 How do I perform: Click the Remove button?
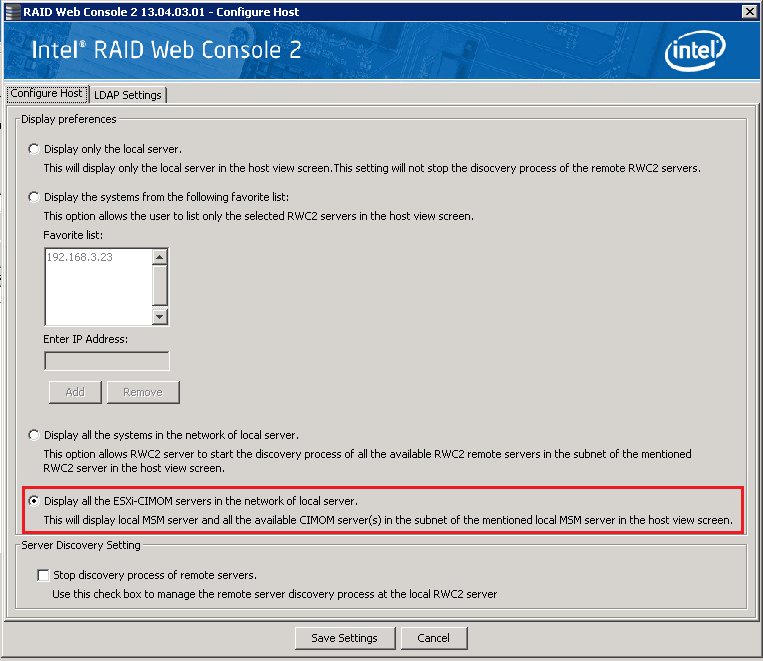143,392
